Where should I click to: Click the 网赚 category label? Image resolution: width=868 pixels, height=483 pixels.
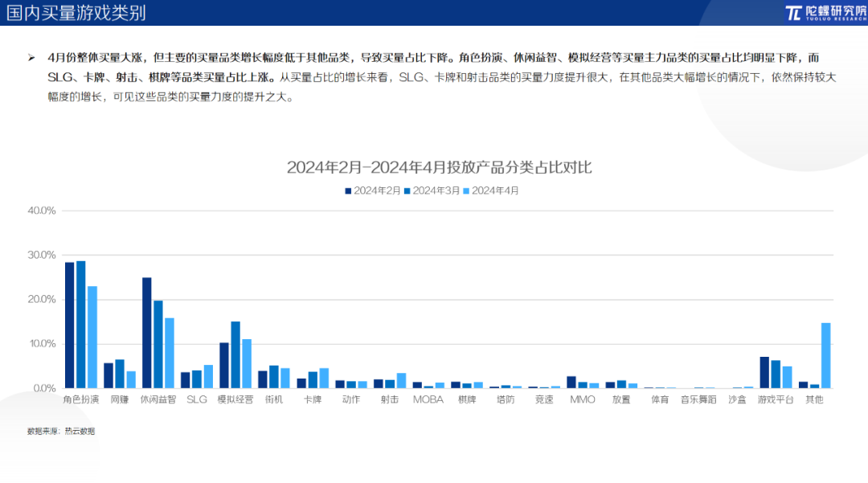[120, 399]
